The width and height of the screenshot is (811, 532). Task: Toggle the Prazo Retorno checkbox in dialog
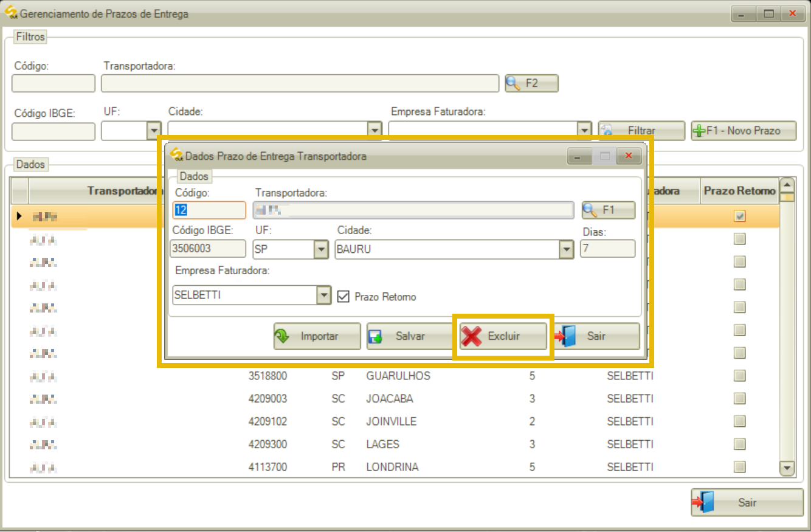343,297
